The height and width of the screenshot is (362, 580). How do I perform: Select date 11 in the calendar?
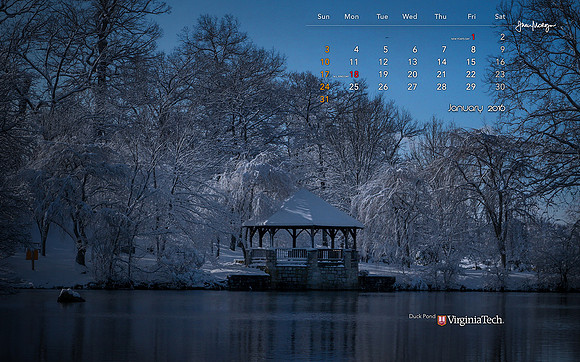coord(354,62)
